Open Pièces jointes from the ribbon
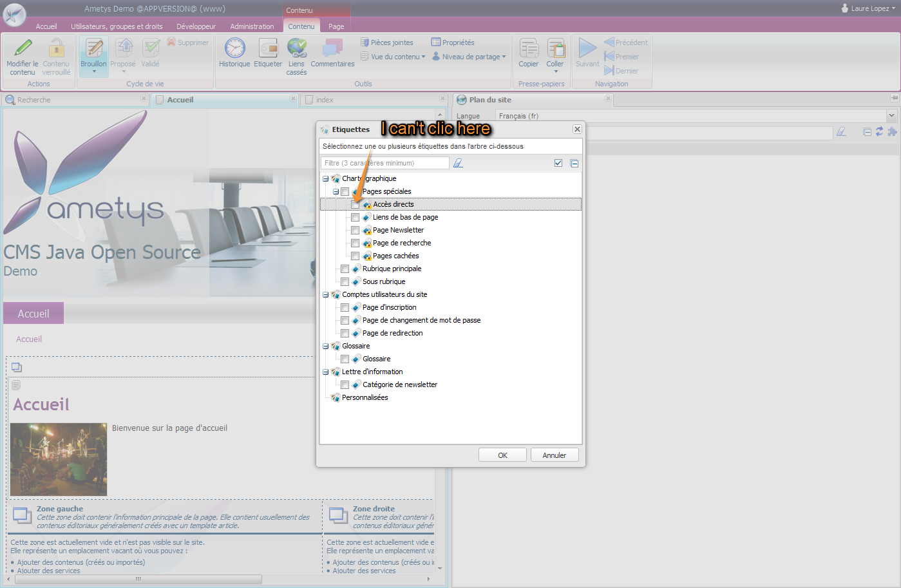Screen dimensions: 901x588 387,43
